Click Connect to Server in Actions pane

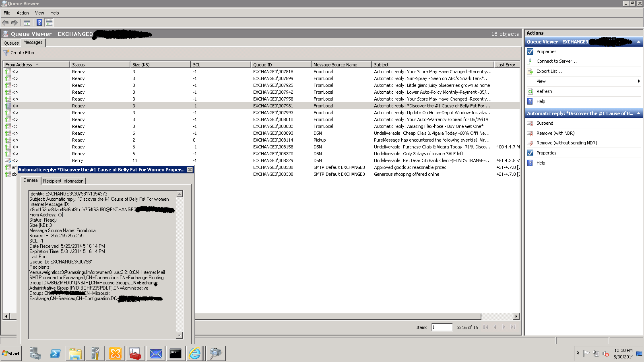(557, 61)
